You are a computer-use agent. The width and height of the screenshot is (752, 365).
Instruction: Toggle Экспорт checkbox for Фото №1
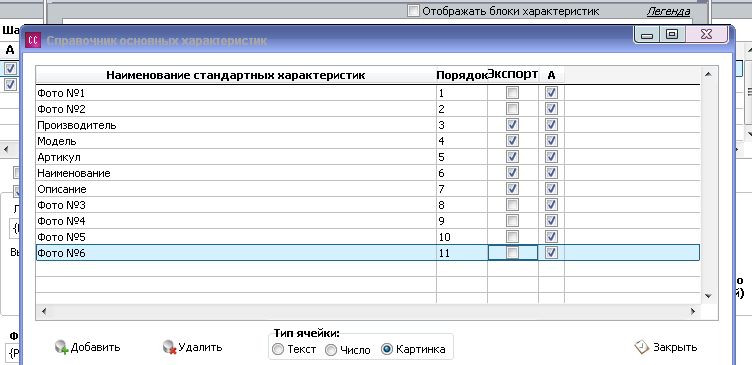[512, 93]
